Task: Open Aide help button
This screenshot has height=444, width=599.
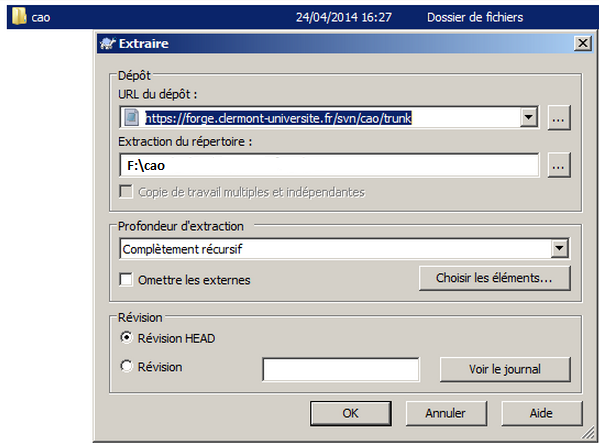Action: pos(542,413)
